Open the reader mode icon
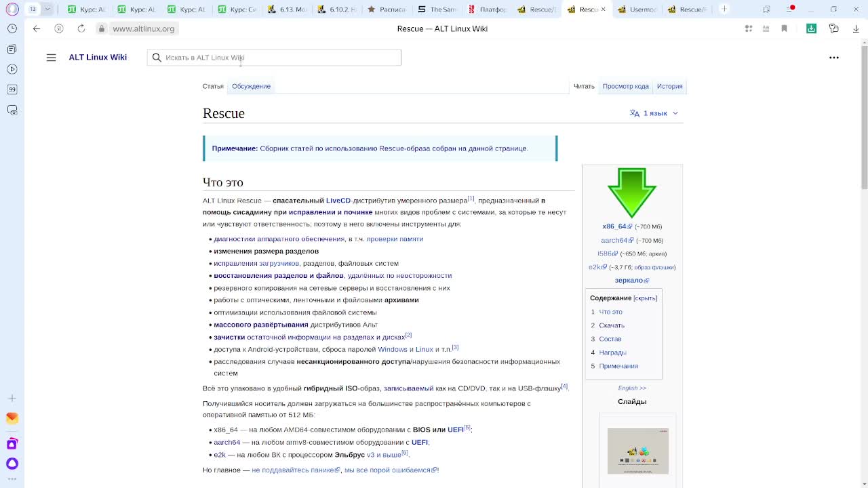The image size is (868, 488). click(x=766, y=28)
